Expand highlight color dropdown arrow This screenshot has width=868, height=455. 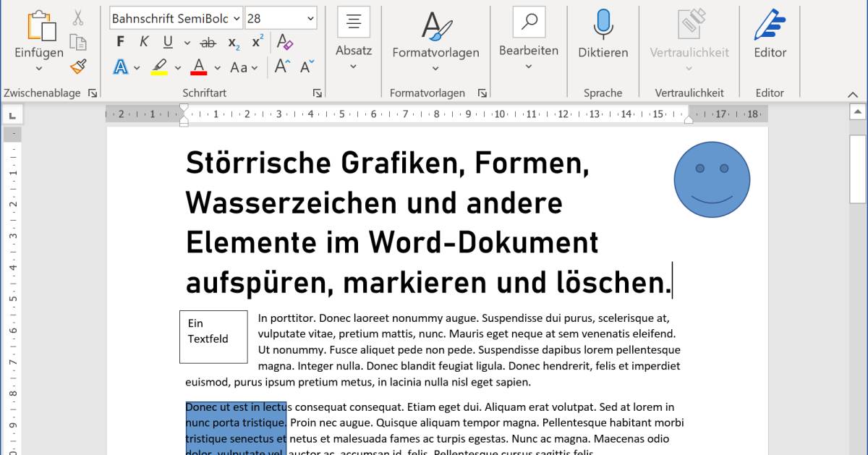(177, 68)
